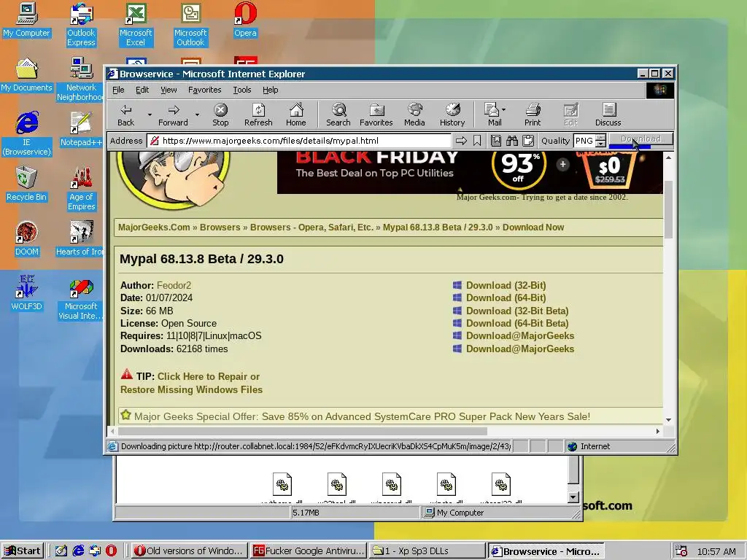Screen dimensions: 747x560
Task: Open the Favorites toolbar button
Action: click(376, 115)
